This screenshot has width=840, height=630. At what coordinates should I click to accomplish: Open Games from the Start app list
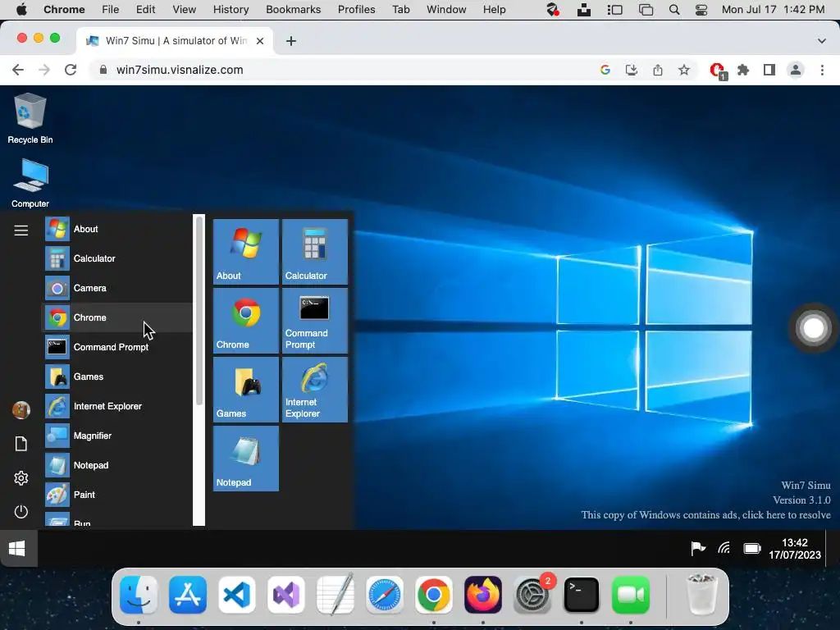click(x=118, y=377)
